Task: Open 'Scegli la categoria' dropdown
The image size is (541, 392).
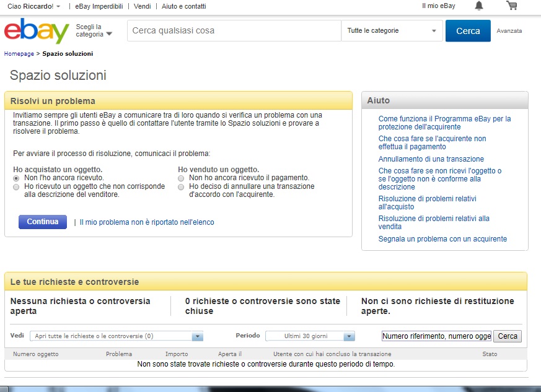Action: (94, 31)
